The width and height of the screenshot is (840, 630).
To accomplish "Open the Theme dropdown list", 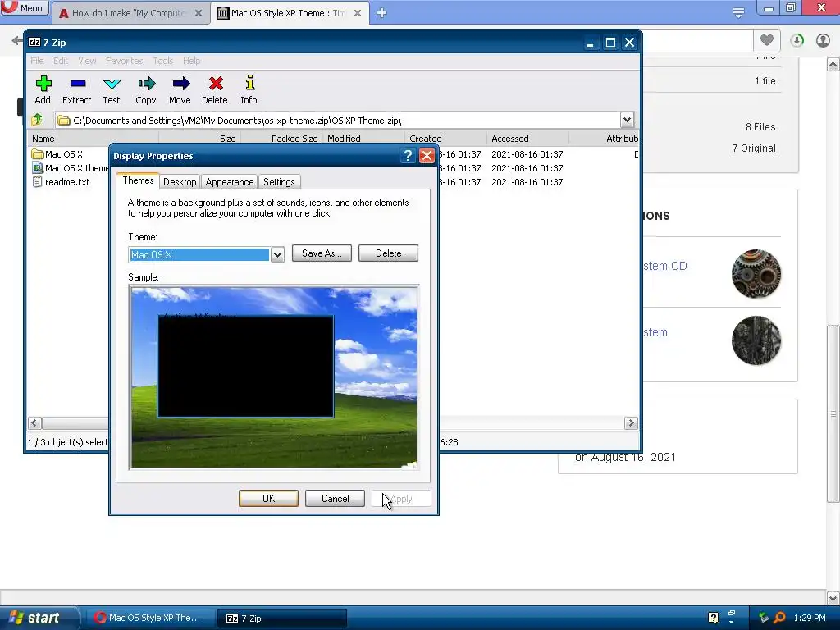I will click(x=277, y=255).
